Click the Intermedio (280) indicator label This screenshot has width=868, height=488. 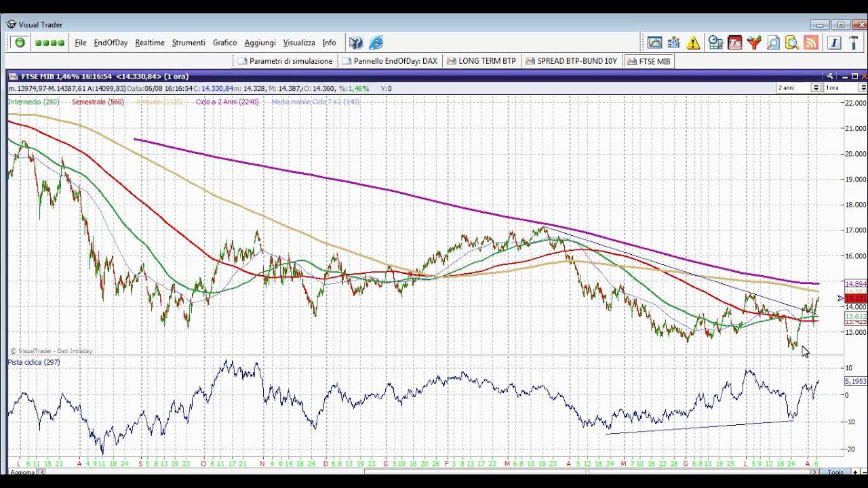coord(33,102)
